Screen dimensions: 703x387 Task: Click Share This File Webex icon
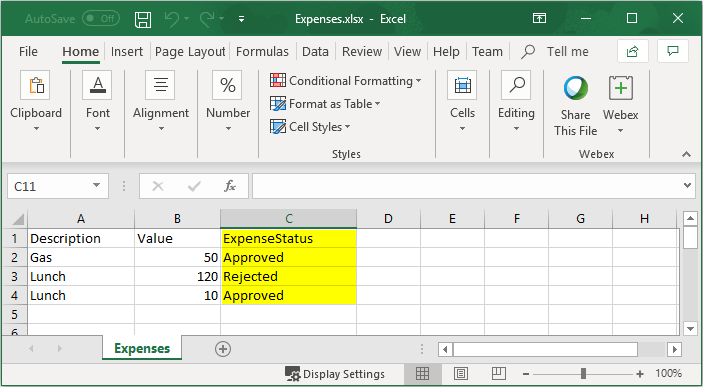coord(575,106)
